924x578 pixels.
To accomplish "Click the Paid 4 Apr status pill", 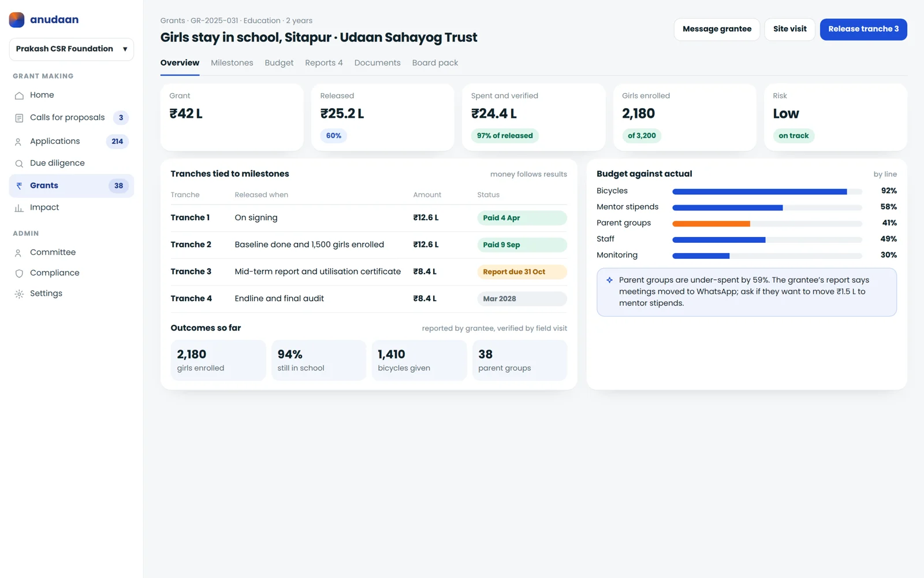I will [522, 218].
